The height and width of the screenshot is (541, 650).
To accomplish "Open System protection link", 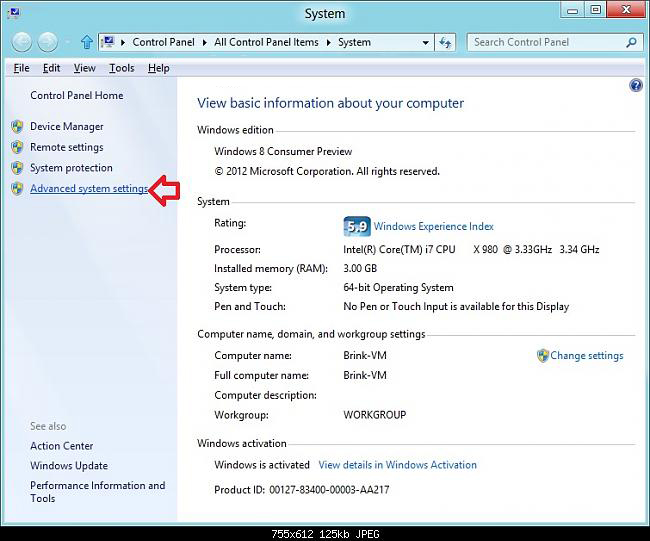I will pos(71,168).
